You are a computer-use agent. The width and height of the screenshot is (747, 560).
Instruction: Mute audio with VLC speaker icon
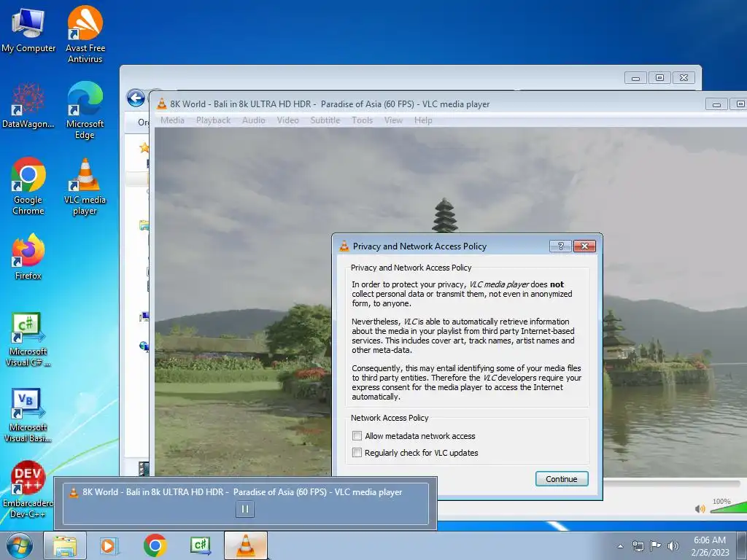point(700,509)
